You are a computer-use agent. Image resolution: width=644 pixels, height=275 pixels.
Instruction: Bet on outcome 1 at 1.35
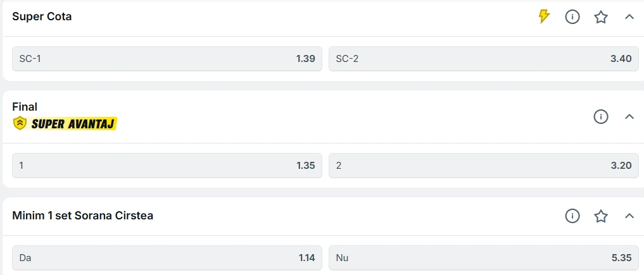pyautogui.click(x=167, y=166)
